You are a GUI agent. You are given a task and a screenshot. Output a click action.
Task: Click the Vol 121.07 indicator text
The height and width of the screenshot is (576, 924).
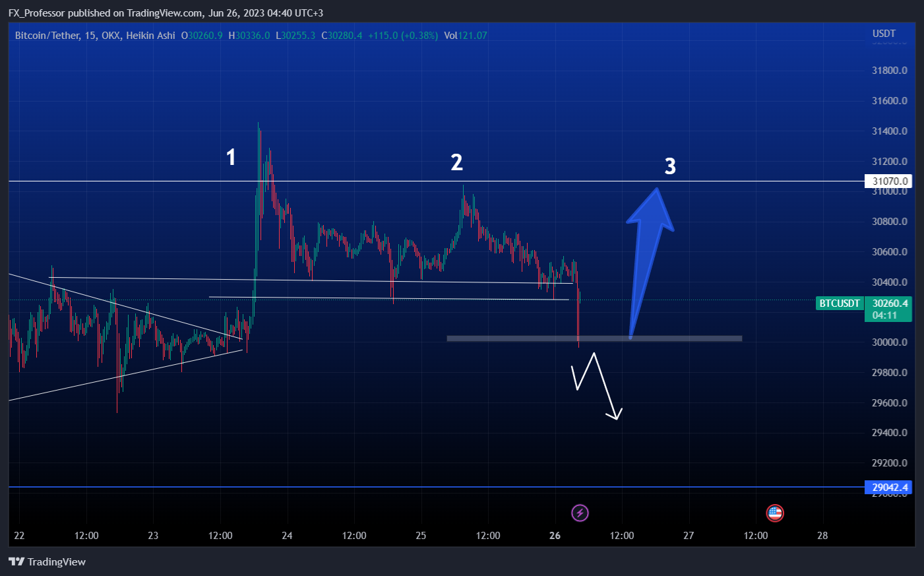tap(466, 36)
